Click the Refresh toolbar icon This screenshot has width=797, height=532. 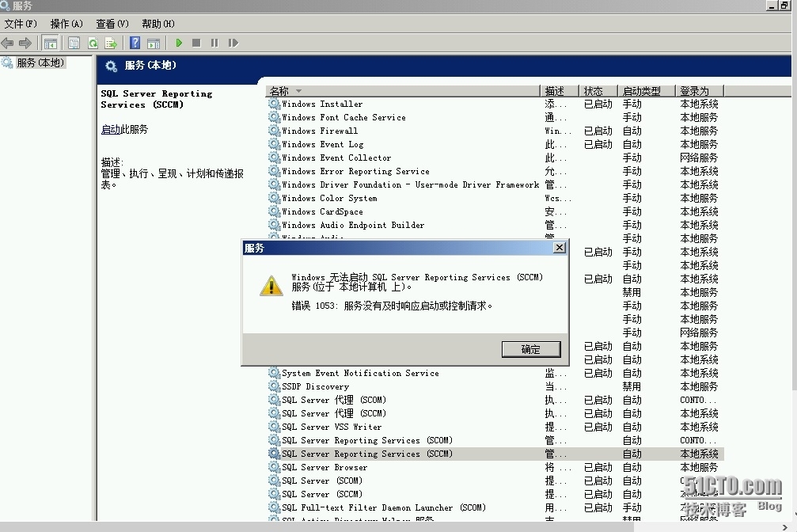(93, 44)
